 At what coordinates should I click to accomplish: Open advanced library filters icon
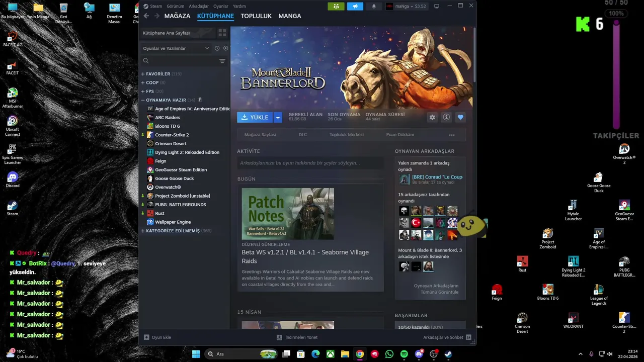(x=222, y=61)
